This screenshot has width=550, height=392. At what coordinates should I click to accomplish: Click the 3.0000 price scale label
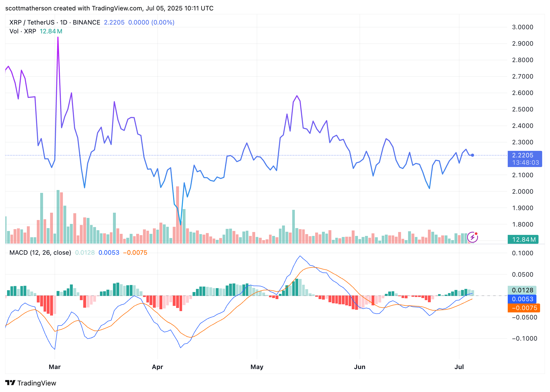click(x=523, y=27)
